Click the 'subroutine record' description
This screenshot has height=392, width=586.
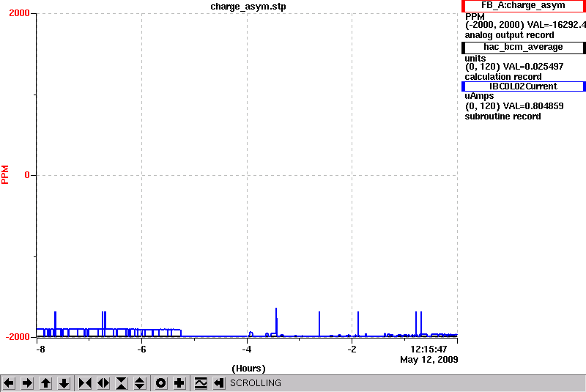(x=502, y=117)
